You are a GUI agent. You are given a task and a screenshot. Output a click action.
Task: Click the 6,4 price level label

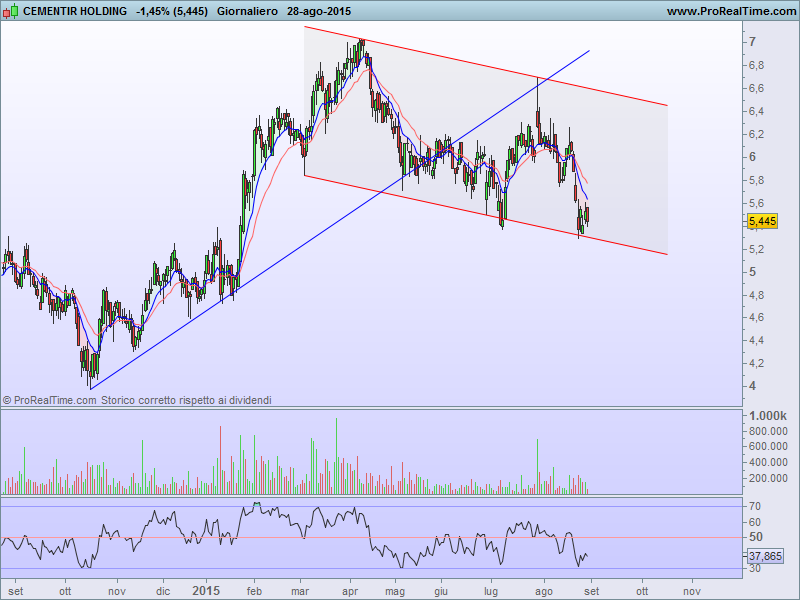pos(757,111)
